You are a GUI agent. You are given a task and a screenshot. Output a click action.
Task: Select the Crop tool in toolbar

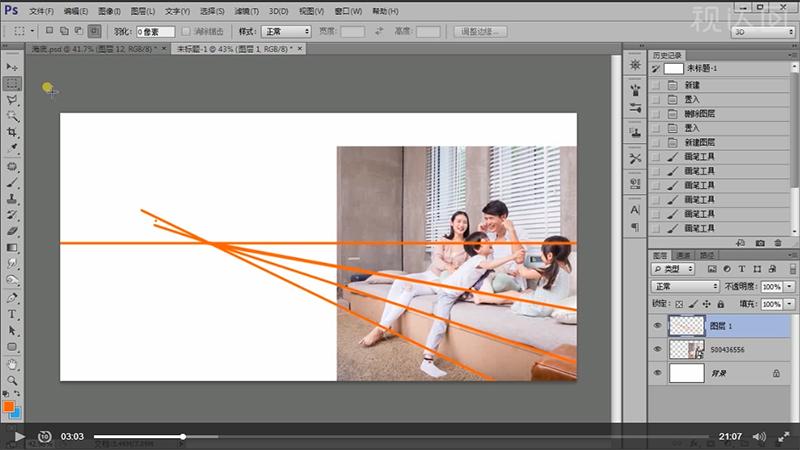click(13, 132)
